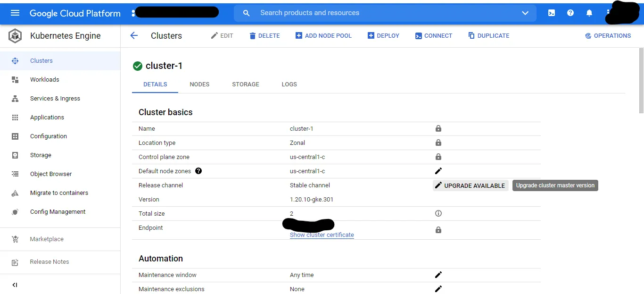Click the Applications grid icon
The image size is (644, 294).
(15, 118)
